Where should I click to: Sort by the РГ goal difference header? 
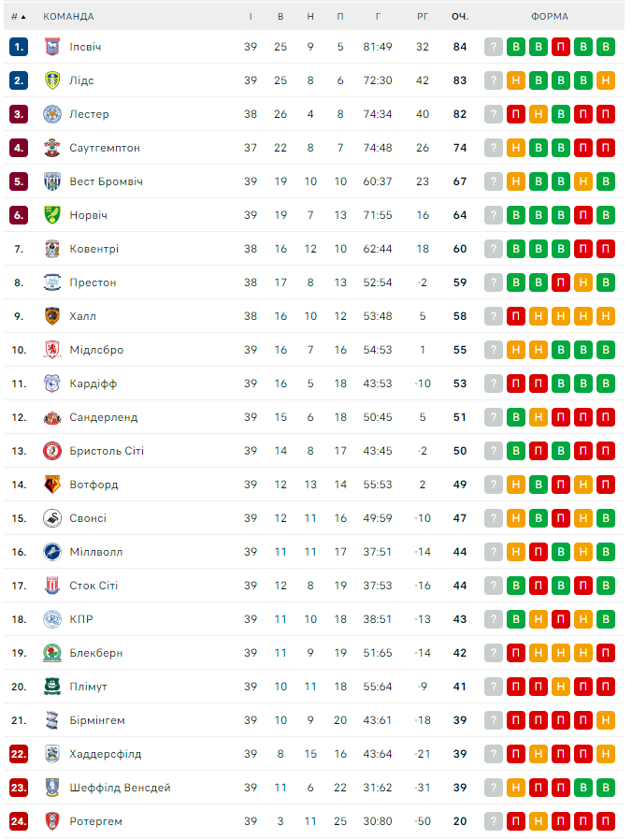tap(423, 17)
